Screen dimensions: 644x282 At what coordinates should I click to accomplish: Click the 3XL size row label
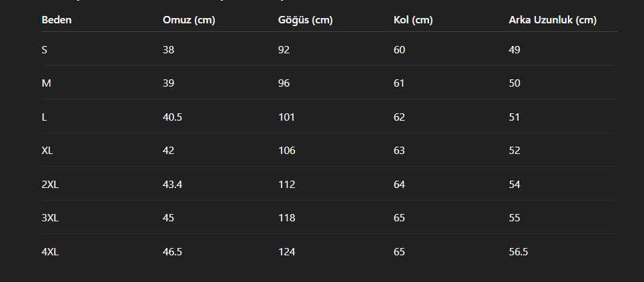click(x=49, y=217)
